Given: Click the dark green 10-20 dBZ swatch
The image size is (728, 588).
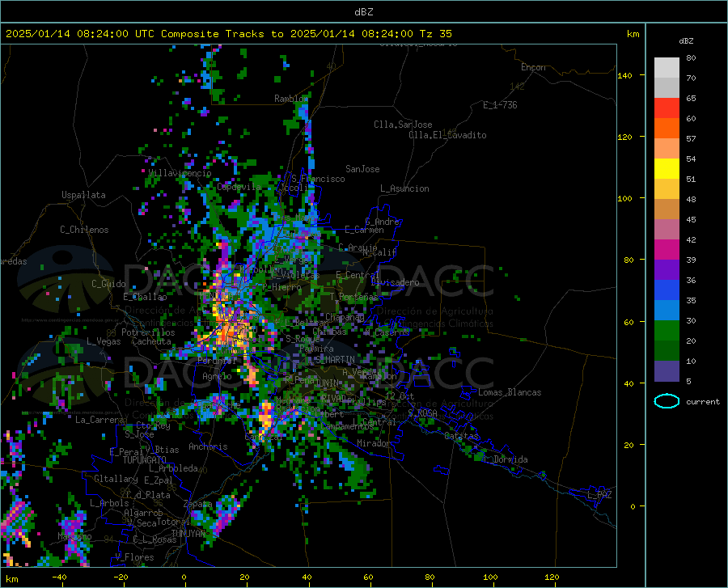Looking at the screenshot, I should (x=667, y=350).
